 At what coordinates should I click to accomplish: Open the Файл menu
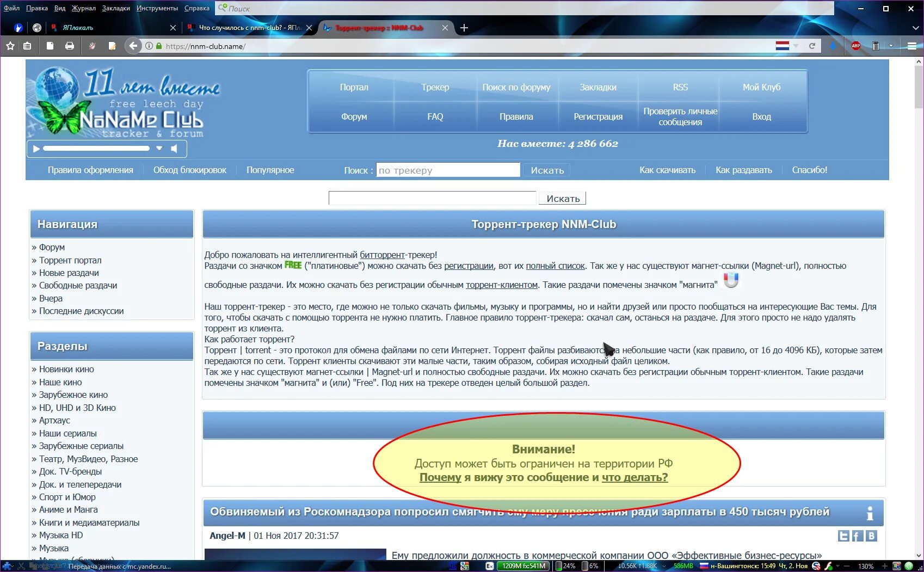11,8
